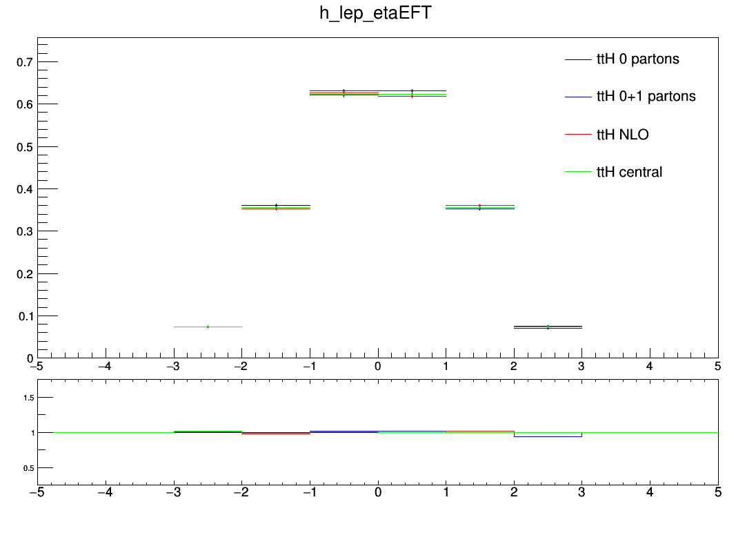Click the 3 label on the upper plot x-axis

581,367
